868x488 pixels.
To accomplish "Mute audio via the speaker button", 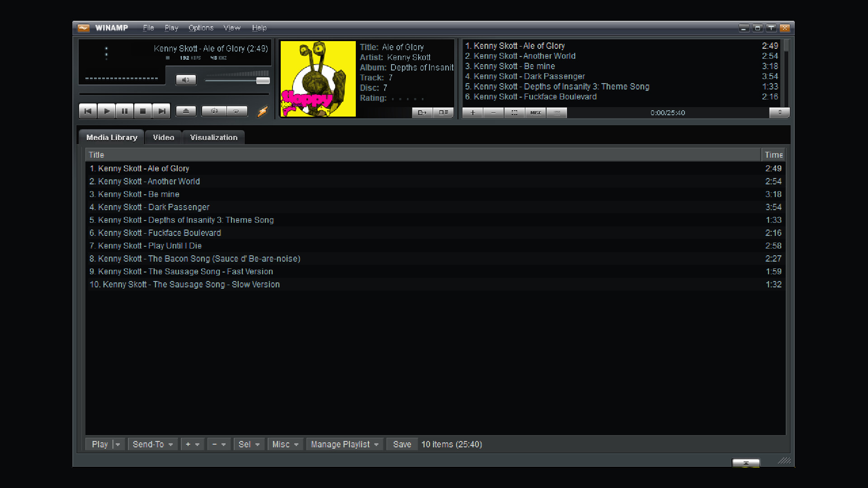I will pos(186,80).
